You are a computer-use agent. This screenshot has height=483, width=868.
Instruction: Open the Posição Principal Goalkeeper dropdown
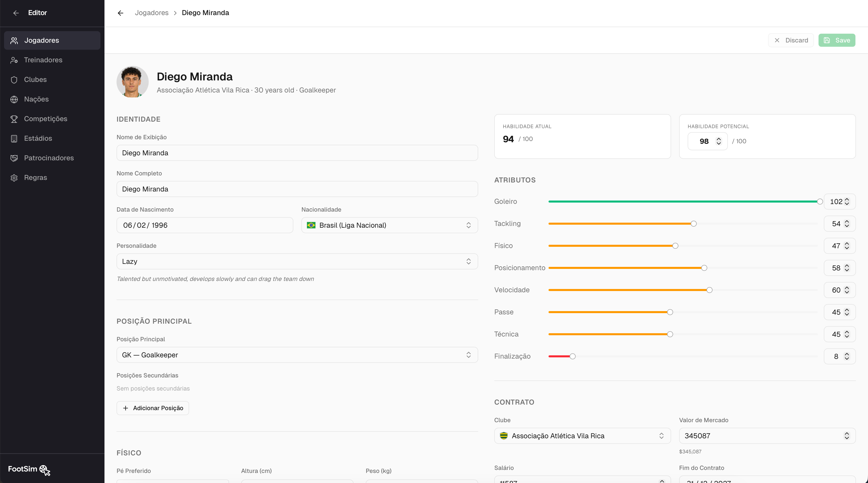click(x=297, y=355)
